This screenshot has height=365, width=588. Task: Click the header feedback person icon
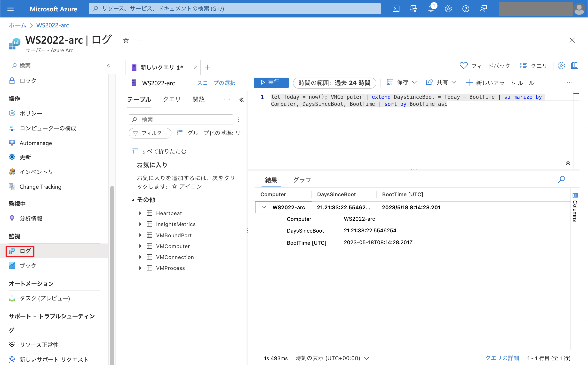pos(483,9)
